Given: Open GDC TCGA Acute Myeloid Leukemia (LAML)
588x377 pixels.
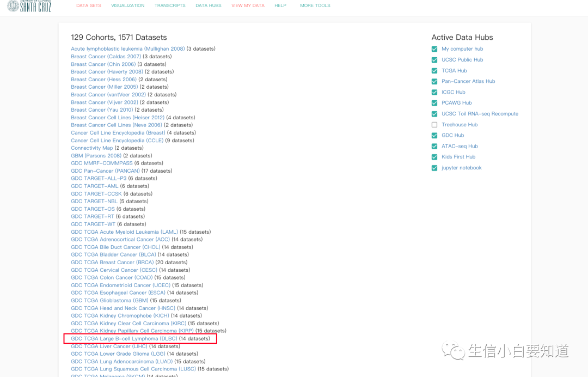Looking at the screenshot, I should click(125, 232).
